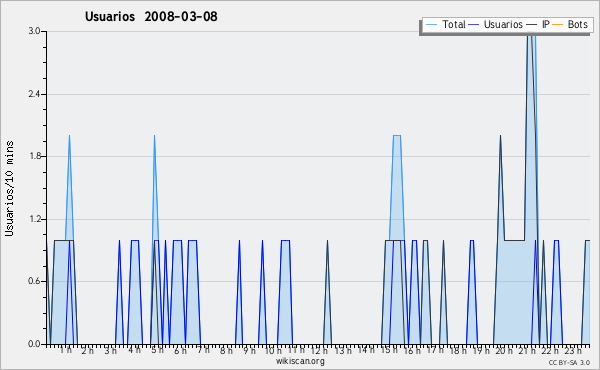Click the light blue Total legend line
600x370 pixels.
click(431, 25)
